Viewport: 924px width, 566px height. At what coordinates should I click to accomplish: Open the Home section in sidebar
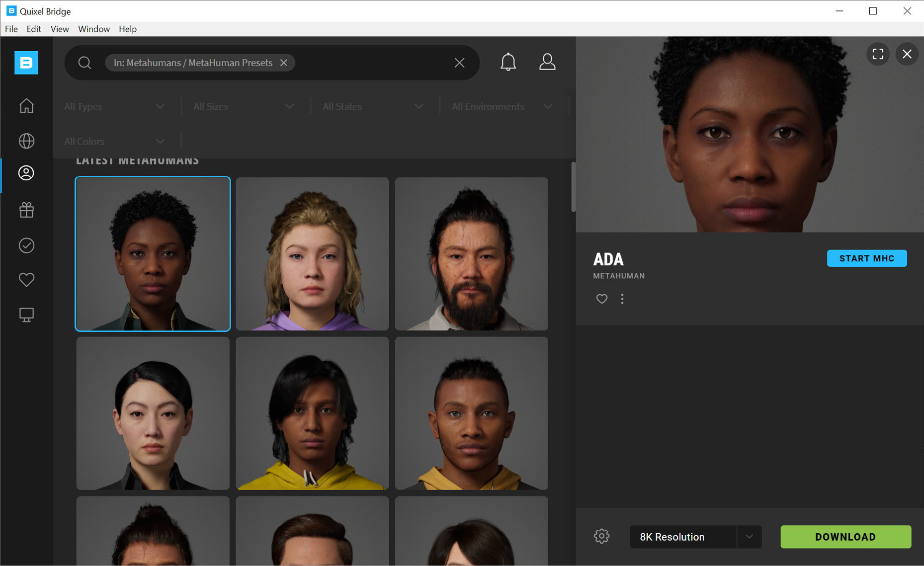pos(26,106)
